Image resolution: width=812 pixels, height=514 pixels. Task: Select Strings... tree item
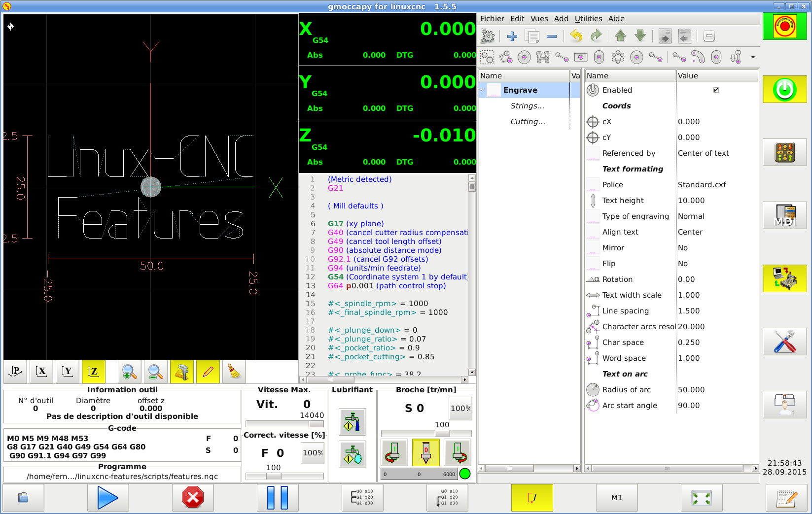coord(527,106)
